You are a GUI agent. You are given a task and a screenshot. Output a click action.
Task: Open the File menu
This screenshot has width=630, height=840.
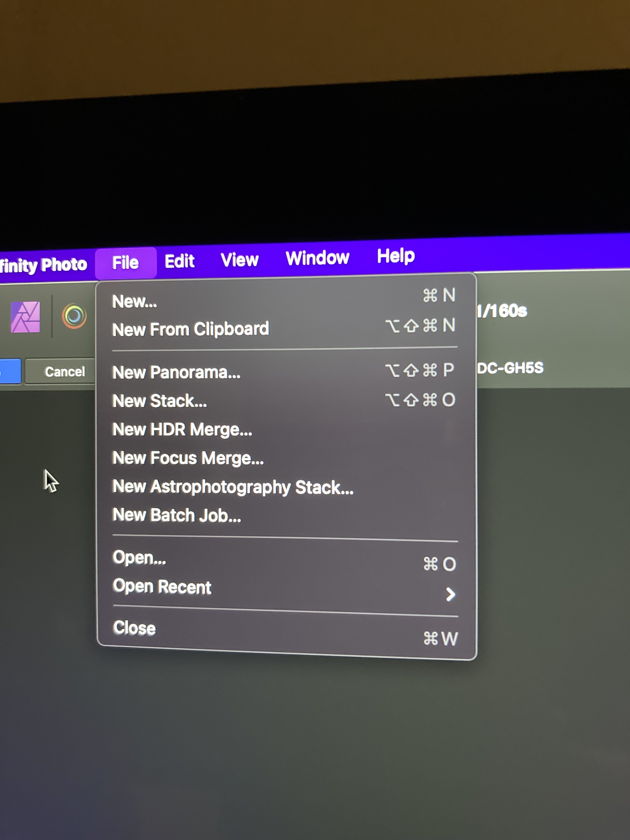point(126,263)
